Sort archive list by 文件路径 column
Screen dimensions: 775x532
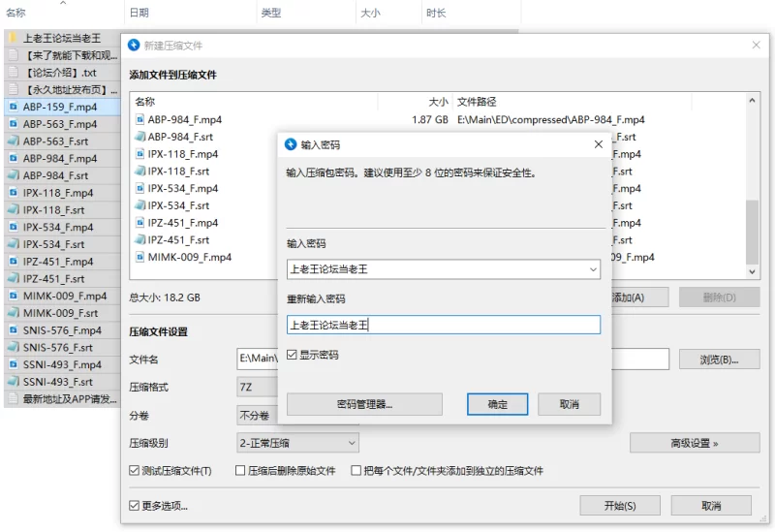click(x=477, y=102)
